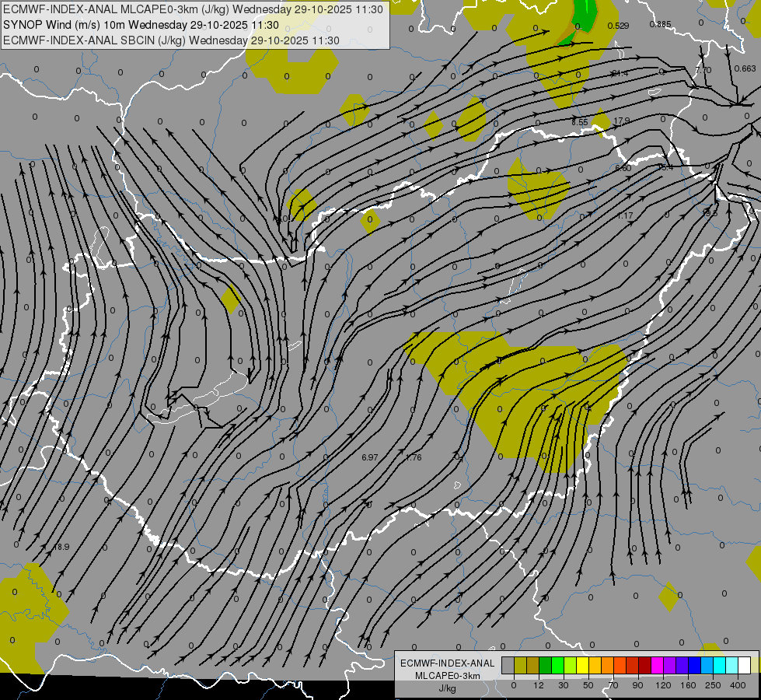
Task: Select the pure yellow legend swatch
Action: tap(583, 665)
